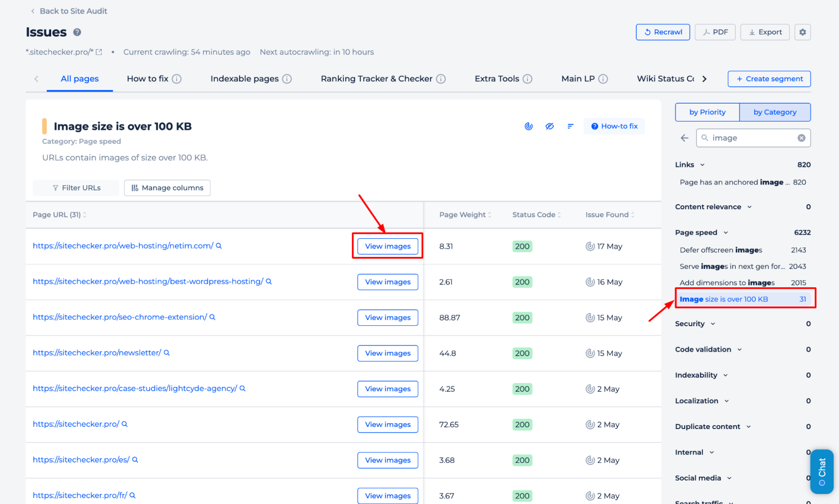The image size is (839, 504).
Task: Go Back to Site Audit
Action: coord(69,11)
